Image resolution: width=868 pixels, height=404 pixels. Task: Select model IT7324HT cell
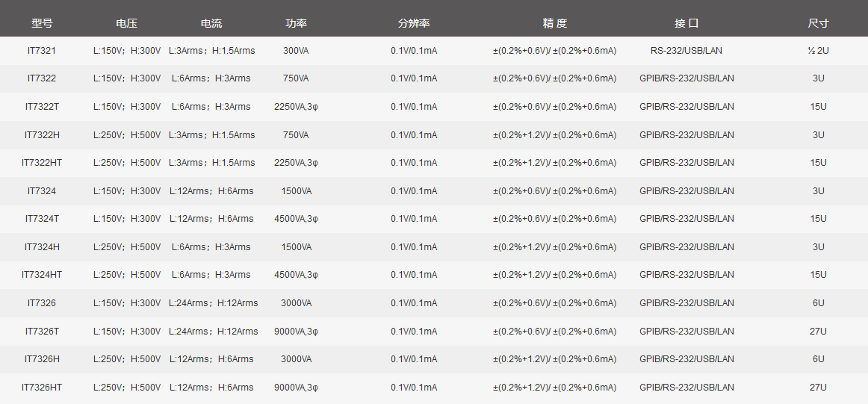pyautogui.click(x=42, y=275)
